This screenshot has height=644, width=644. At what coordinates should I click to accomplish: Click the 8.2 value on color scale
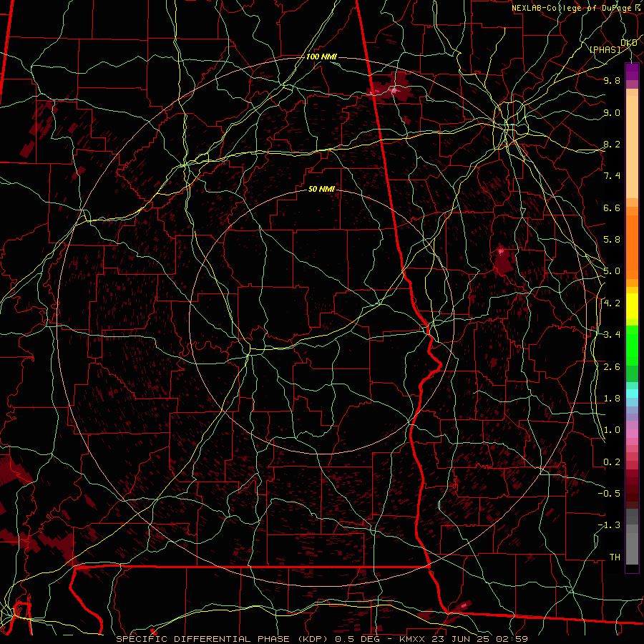click(612, 144)
